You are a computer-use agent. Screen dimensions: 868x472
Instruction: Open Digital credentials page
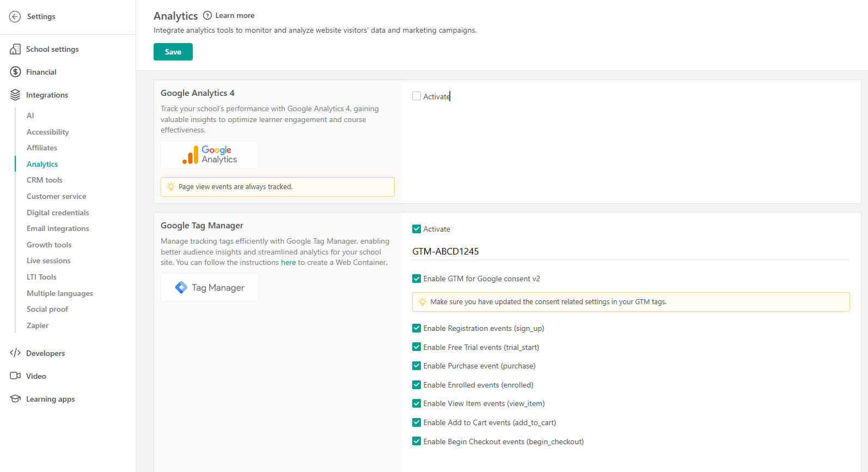point(58,213)
